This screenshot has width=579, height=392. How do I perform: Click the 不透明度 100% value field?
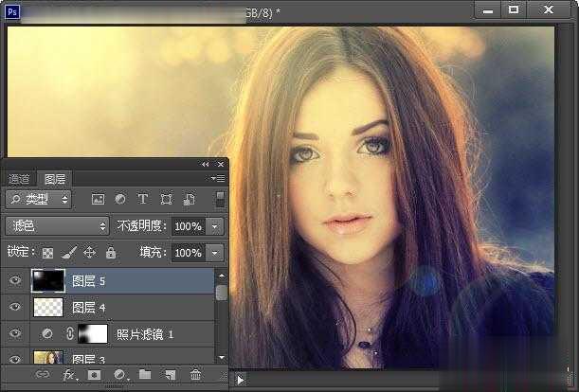pos(189,226)
